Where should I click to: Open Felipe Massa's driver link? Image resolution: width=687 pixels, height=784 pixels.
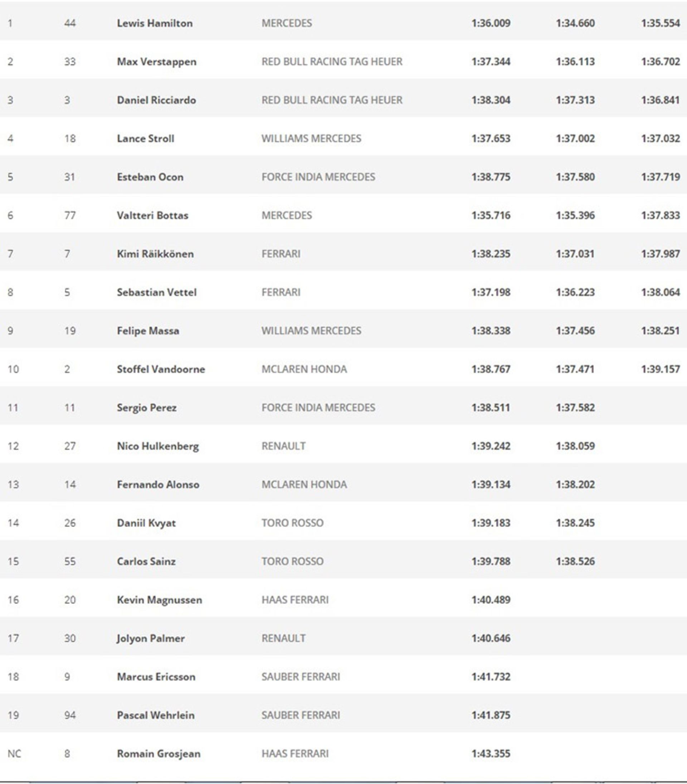pyautogui.click(x=147, y=331)
